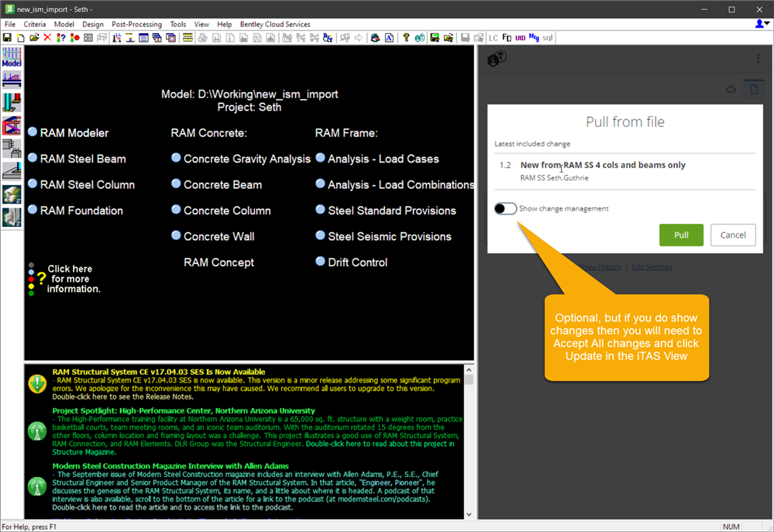Click the yellow striped lines toolbar icon
This screenshot has width=774, height=532.
tap(187, 37)
